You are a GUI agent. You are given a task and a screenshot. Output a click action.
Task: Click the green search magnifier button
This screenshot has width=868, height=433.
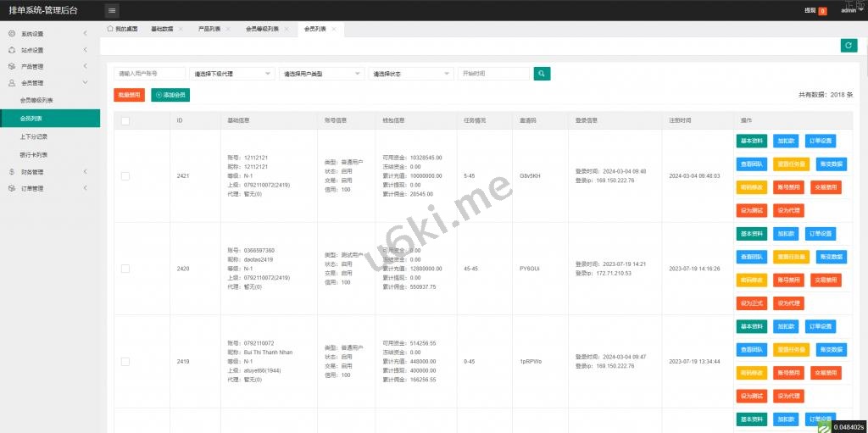(x=542, y=74)
